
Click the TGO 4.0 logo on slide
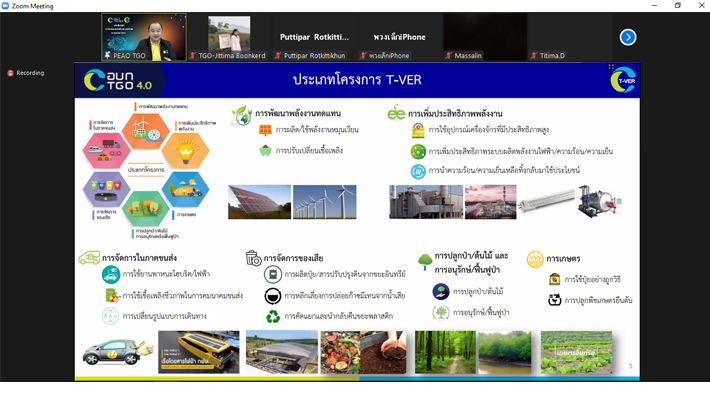[x=120, y=80]
